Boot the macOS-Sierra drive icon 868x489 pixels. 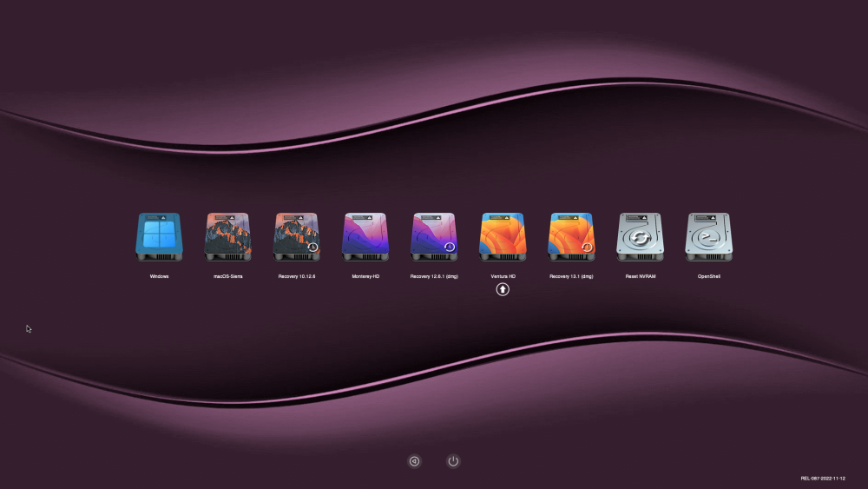(228, 237)
